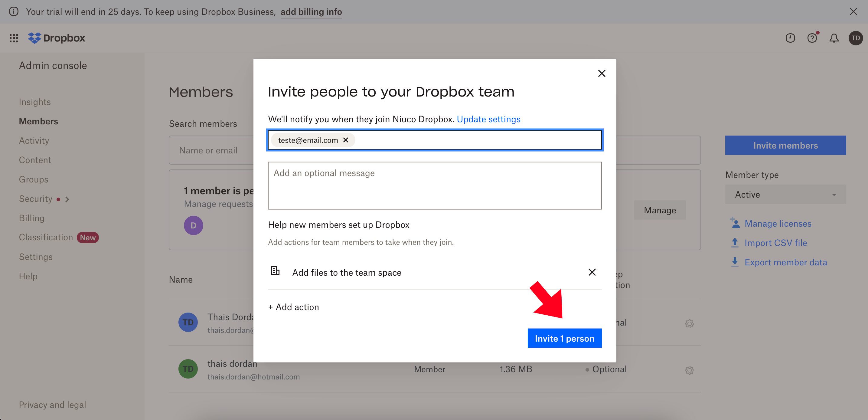The width and height of the screenshot is (868, 420).
Task: Go to Billing in the admin sidebar
Action: (x=32, y=218)
